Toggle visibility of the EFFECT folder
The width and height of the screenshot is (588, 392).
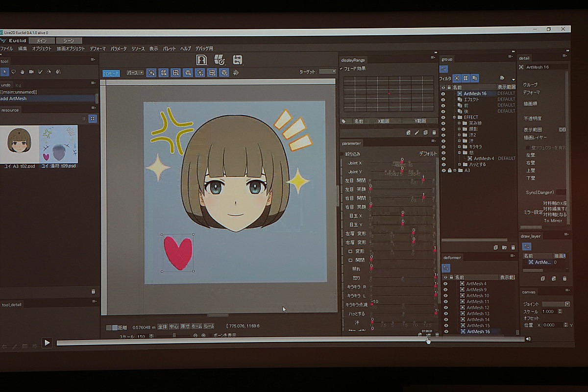(443, 117)
